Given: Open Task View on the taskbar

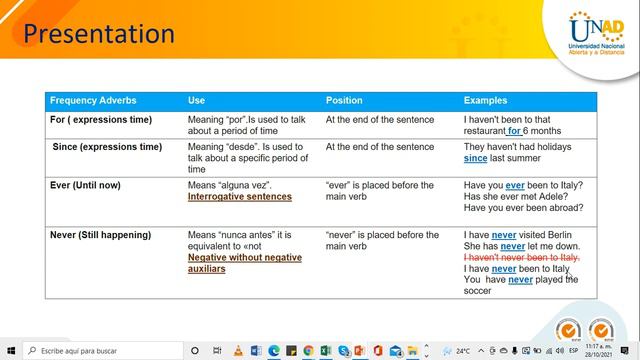Looking at the screenshot, I should [x=217, y=351].
